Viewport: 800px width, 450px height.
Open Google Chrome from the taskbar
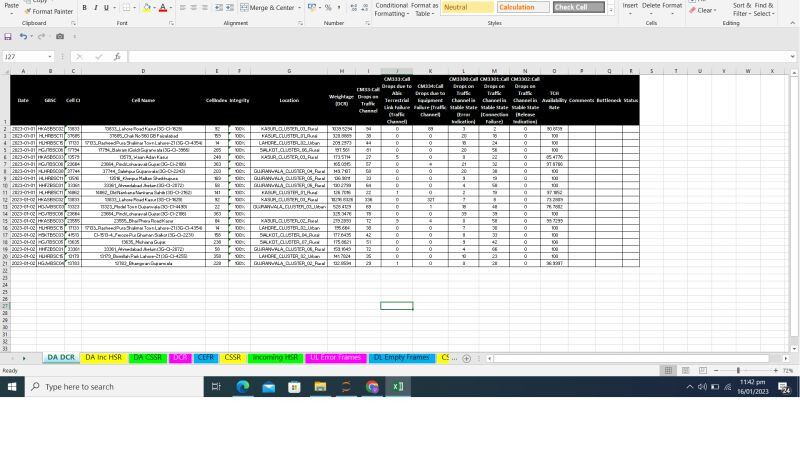372,387
